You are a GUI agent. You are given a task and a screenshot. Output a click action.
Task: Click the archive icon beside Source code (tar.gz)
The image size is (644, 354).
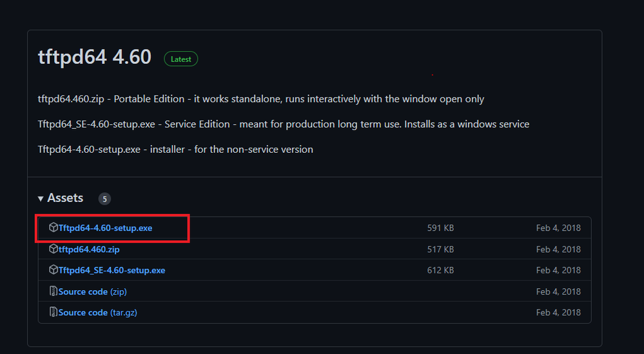(54, 312)
